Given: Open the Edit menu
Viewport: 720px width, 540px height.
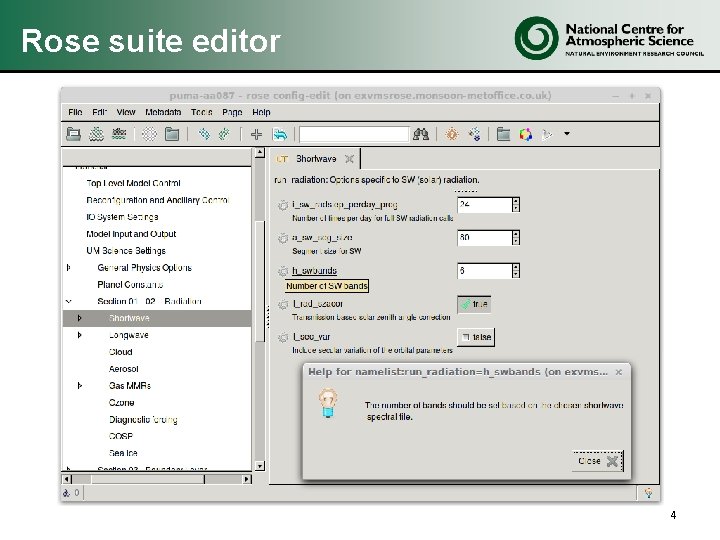Looking at the screenshot, I should pos(99,112).
